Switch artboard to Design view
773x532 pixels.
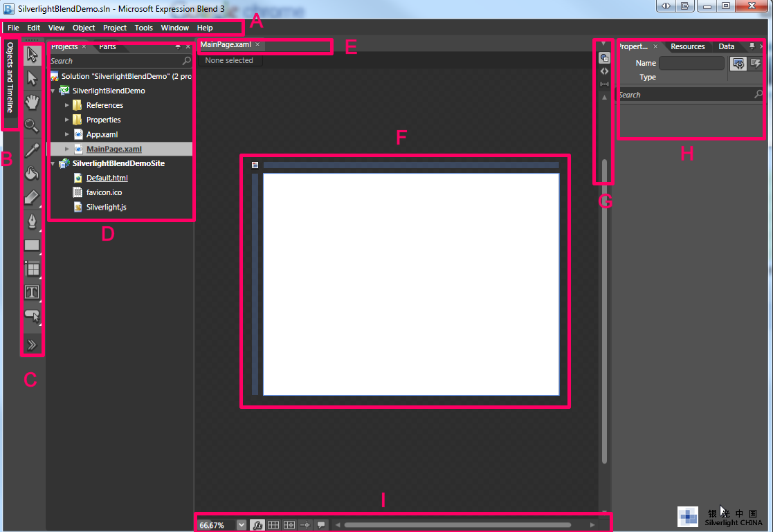pyautogui.click(x=604, y=58)
